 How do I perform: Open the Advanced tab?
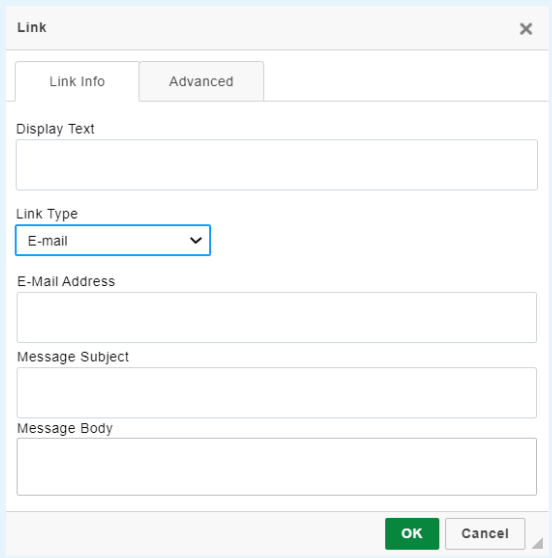[201, 81]
